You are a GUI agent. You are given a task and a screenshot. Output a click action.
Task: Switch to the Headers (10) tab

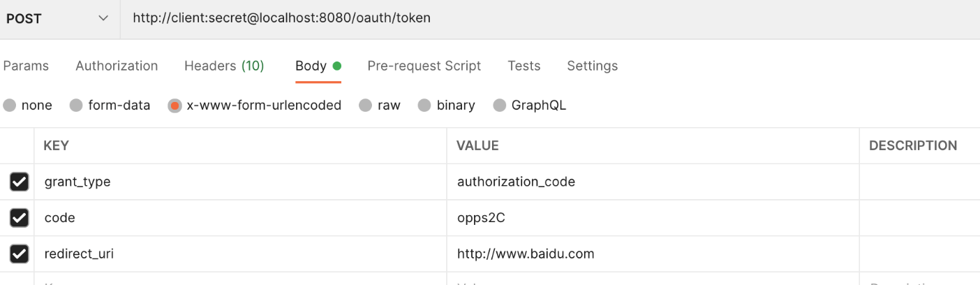(x=224, y=66)
